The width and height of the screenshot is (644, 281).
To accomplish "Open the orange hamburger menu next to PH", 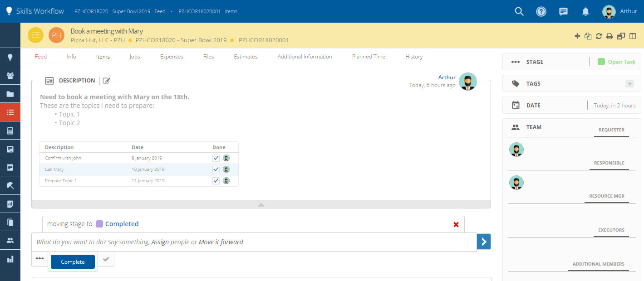I will pyautogui.click(x=35, y=35).
